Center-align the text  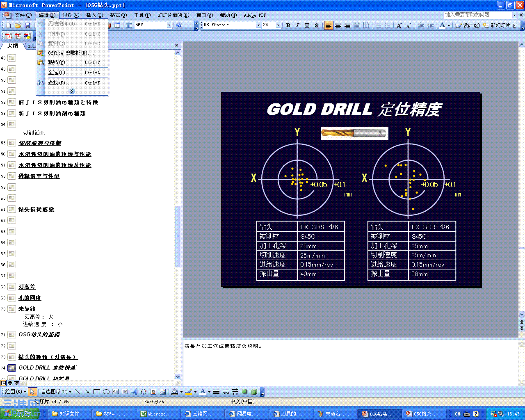click(x=338, y=25)
